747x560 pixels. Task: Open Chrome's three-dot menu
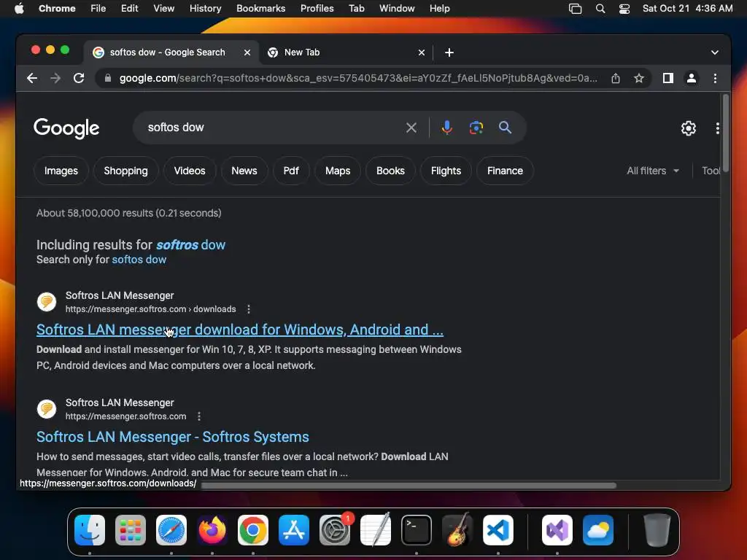(715, 78)
